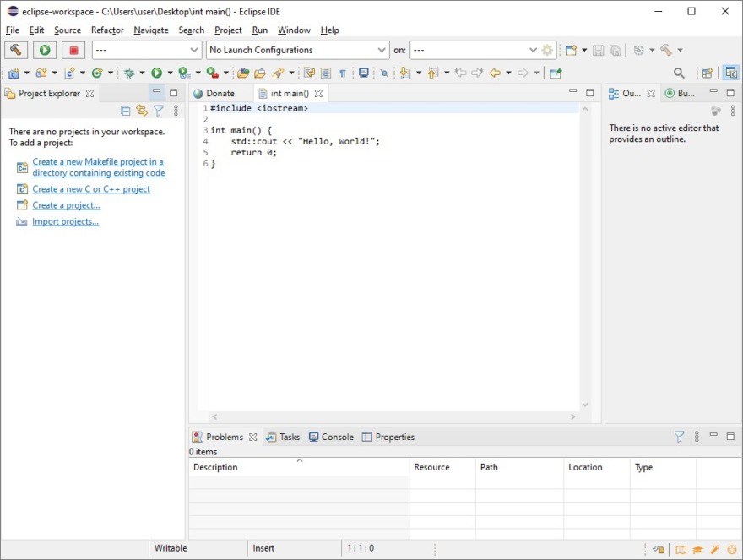Image resolution: width=743 pixels, height=560 pixels.
Task: Toggle Show Whitespace Characters
Action: point(343,73)
